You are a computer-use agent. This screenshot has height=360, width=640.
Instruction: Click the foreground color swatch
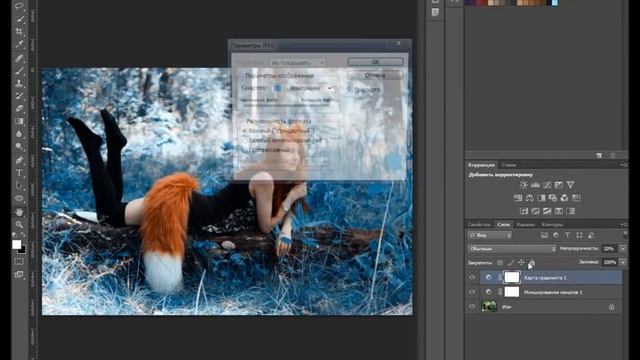tap(16, 244)
